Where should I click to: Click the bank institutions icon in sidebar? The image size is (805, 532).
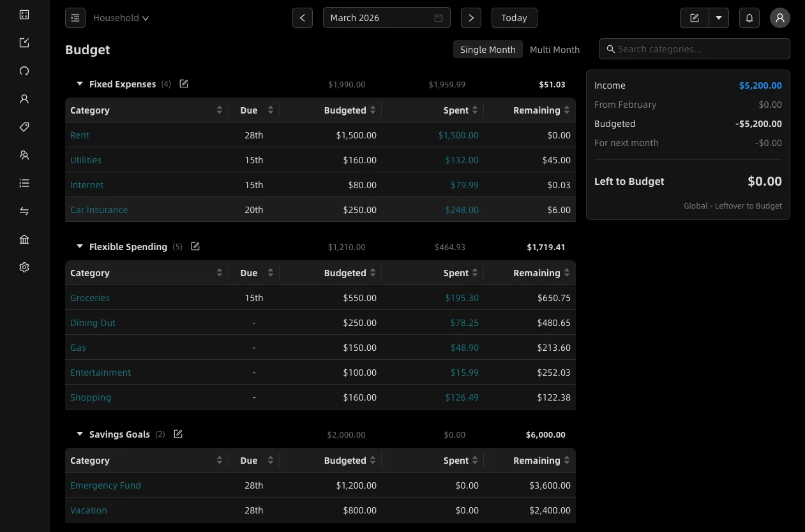click(24, 239)
